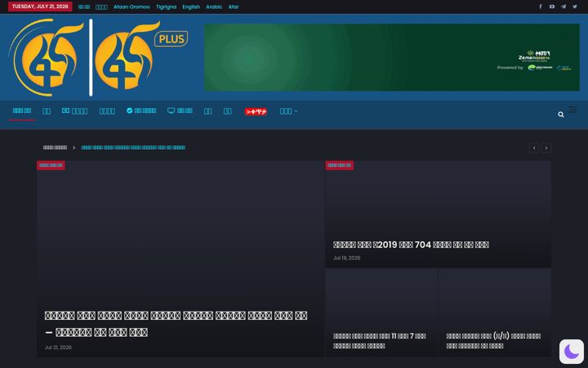Expand the last nav item with chevron
Viewport: 588px width, 368px height.
pos(288,110)
